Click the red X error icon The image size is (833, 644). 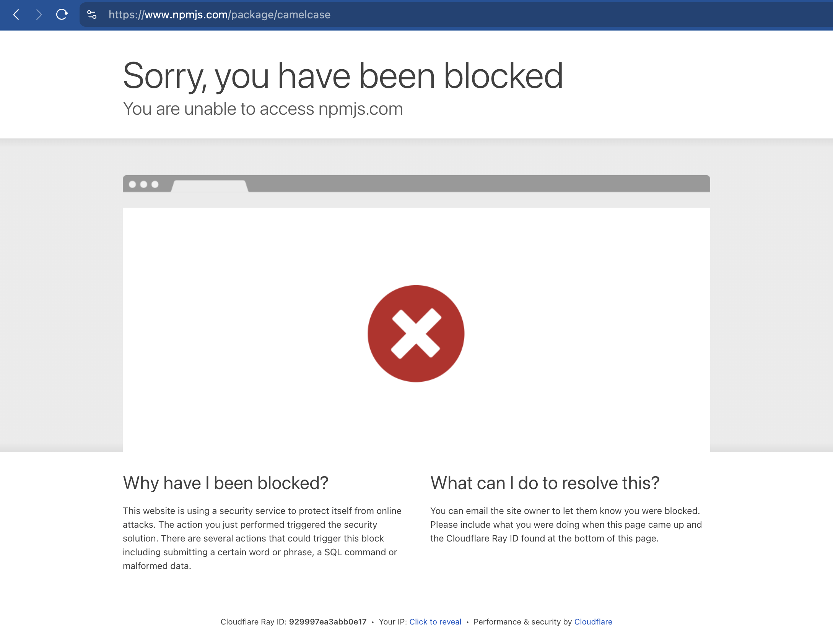click(416, 333)
